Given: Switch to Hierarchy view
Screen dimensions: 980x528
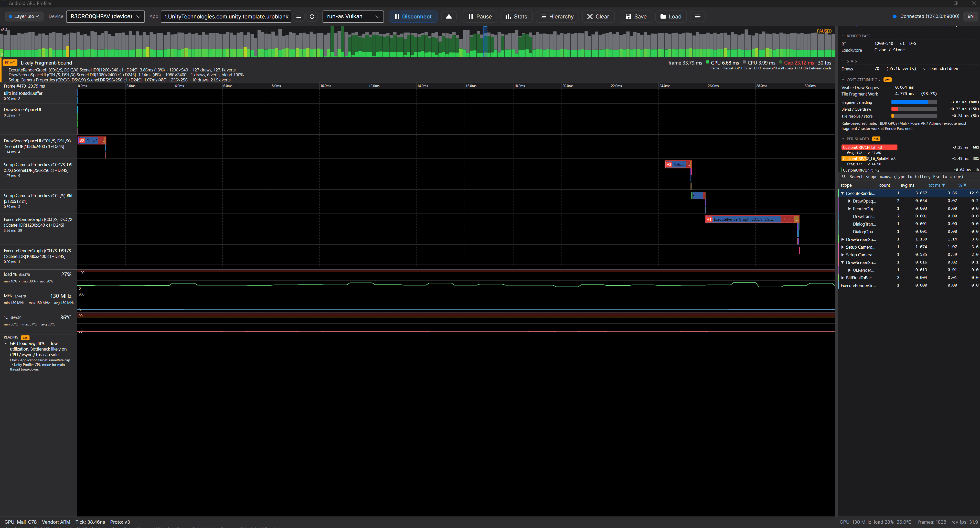Looking at the screenshot, I should pyautogui.click(x=557, y=16).
